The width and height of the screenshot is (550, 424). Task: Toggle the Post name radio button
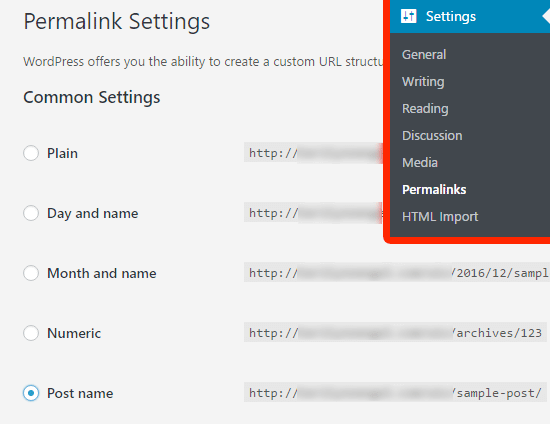pyautogui.click(x=31, y=393)
